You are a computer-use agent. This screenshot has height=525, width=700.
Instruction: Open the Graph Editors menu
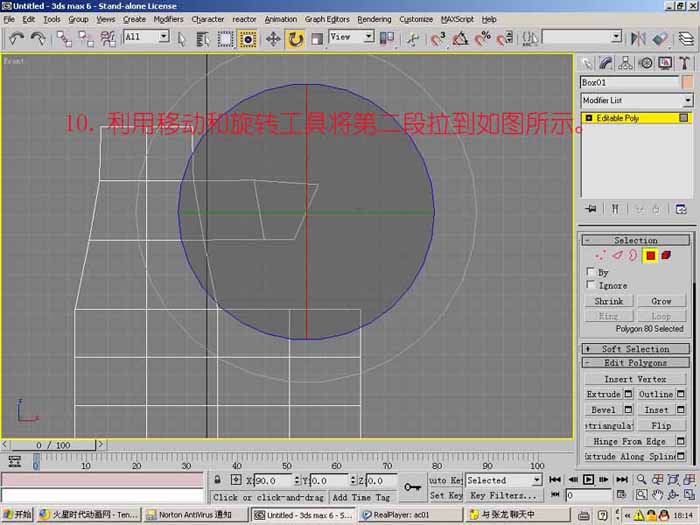click(x=327, y=19)
